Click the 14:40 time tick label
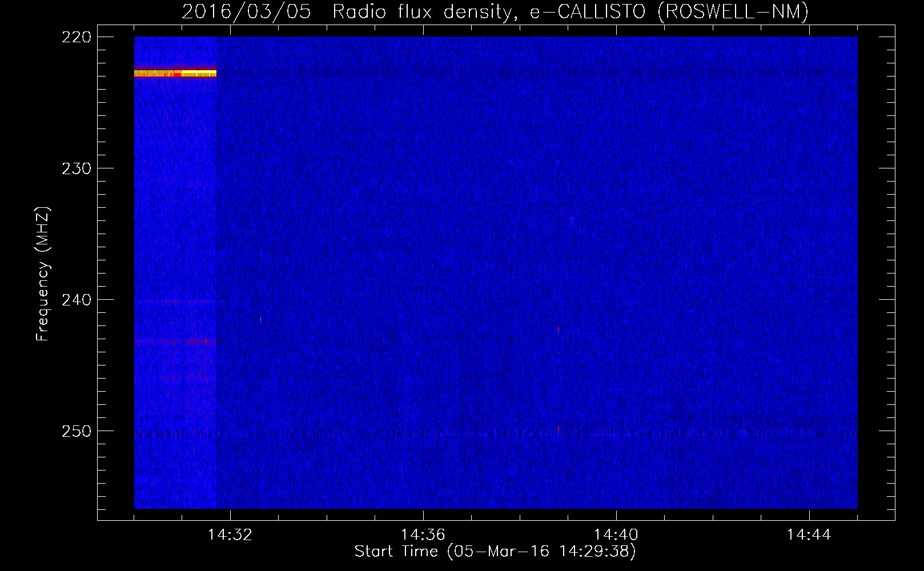The image size is (924, 571). (616, 534)
